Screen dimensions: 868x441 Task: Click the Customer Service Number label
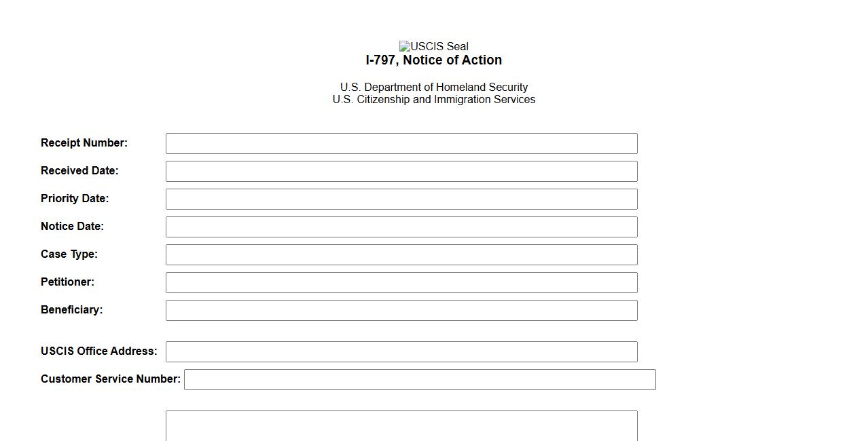pyautogui.click(x=111, y=379)
